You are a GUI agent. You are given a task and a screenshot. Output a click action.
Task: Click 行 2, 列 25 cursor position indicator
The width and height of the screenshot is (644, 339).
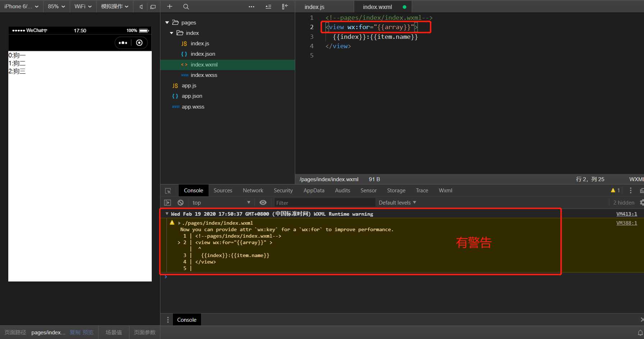[590, 179]
